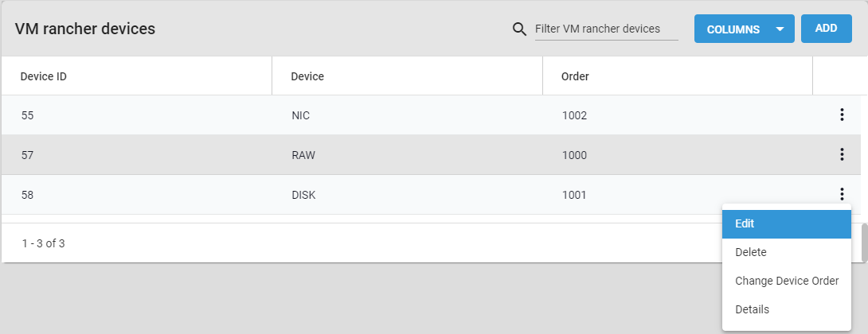Click the search magnifier icon
Viewport: 868px width, 334px height.
(519, 29)
